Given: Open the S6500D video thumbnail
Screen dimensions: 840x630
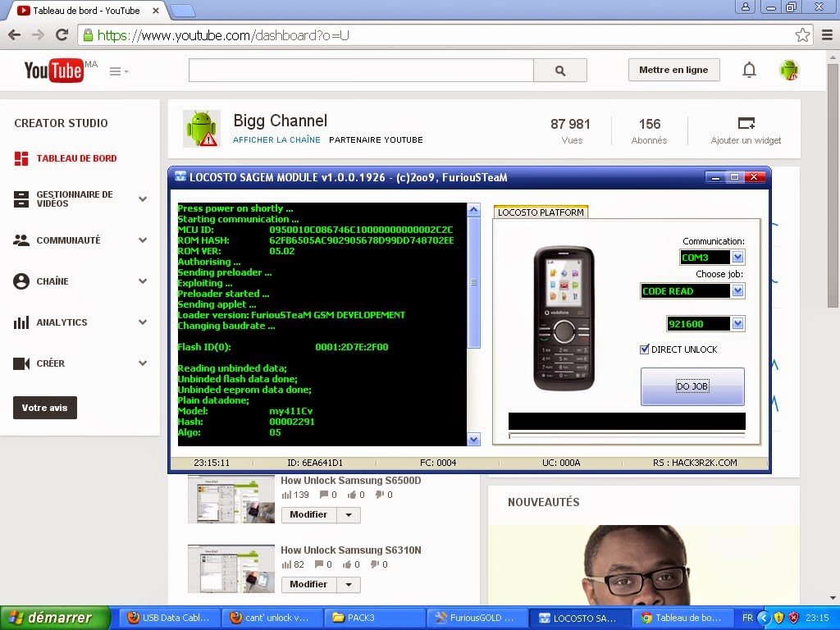Looking at the screenshot, I should click(x=231, y=500).
